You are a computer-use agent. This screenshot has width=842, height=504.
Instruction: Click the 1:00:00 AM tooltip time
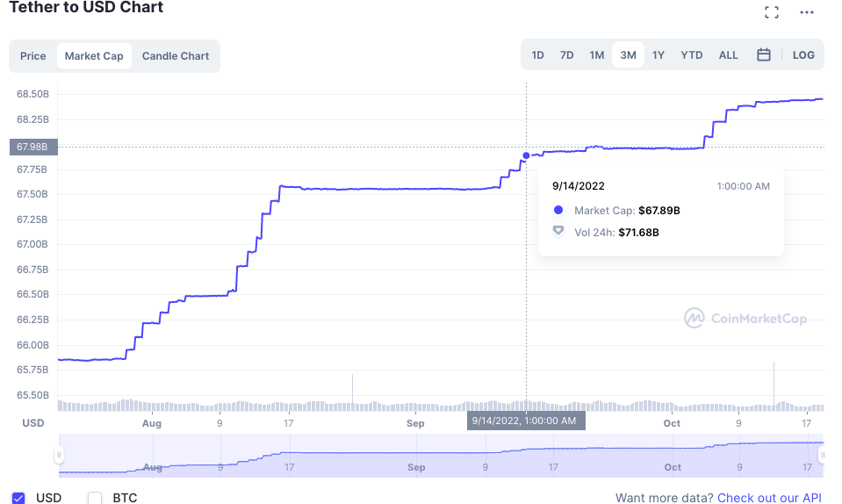tap(743, 186)
